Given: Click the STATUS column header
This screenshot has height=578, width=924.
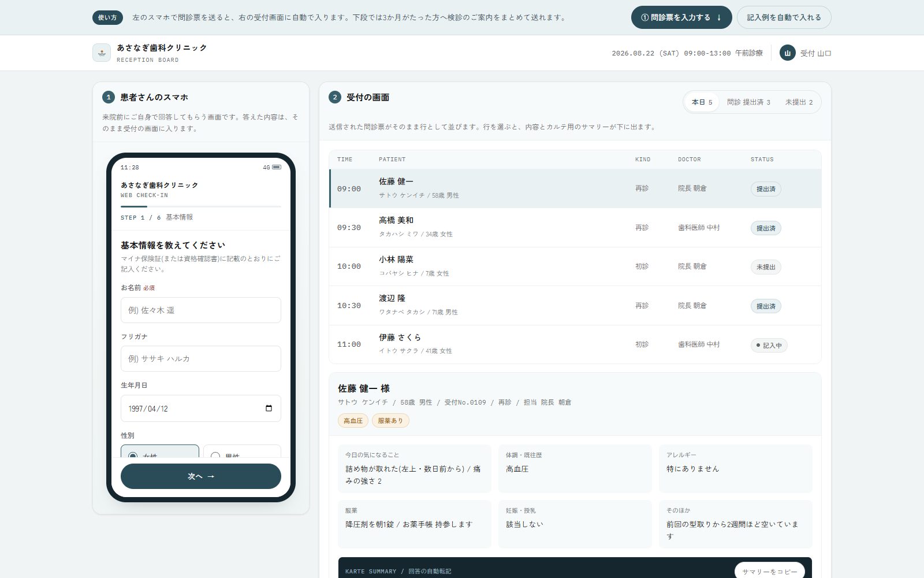Looking at the screenshot, I should [x=762, y=160].
